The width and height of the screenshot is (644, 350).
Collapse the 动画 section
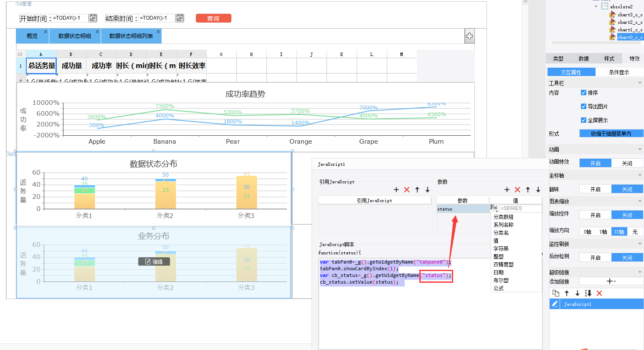(x=640, y=150)
